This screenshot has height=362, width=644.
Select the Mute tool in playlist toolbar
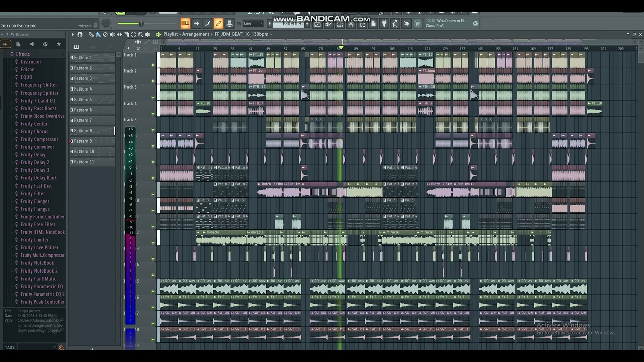[x=112, y=34]
